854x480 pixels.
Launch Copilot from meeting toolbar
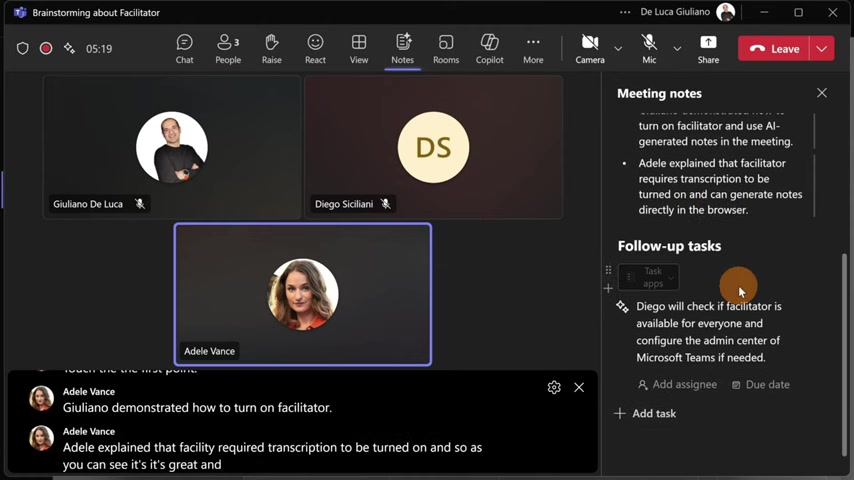pos(489,49)
